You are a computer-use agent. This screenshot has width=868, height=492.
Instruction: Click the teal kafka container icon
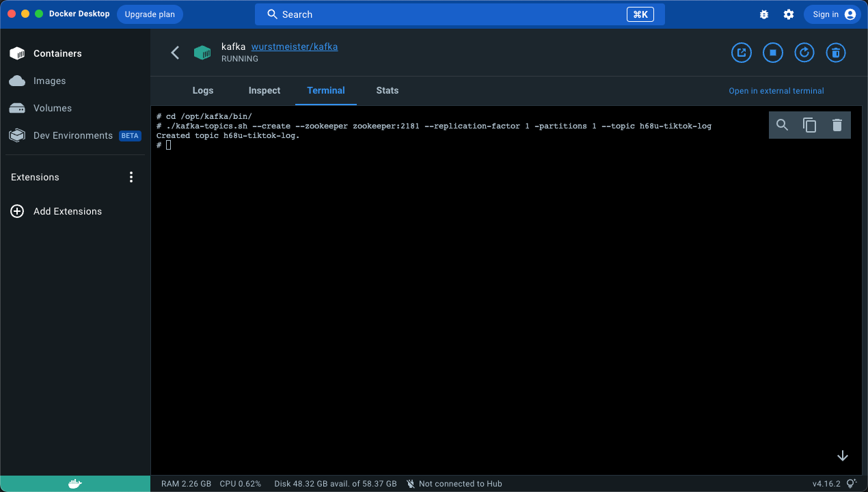tap(202, 53)
